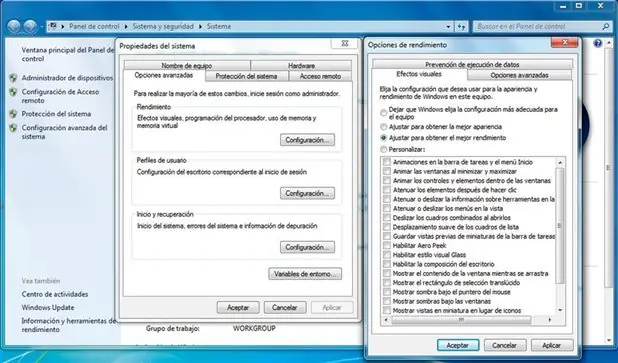Check Atenuar los elementos después de hacer clic
Image resolution: width=618 pixels, height=363 pixels.
(x=387, y=190)
